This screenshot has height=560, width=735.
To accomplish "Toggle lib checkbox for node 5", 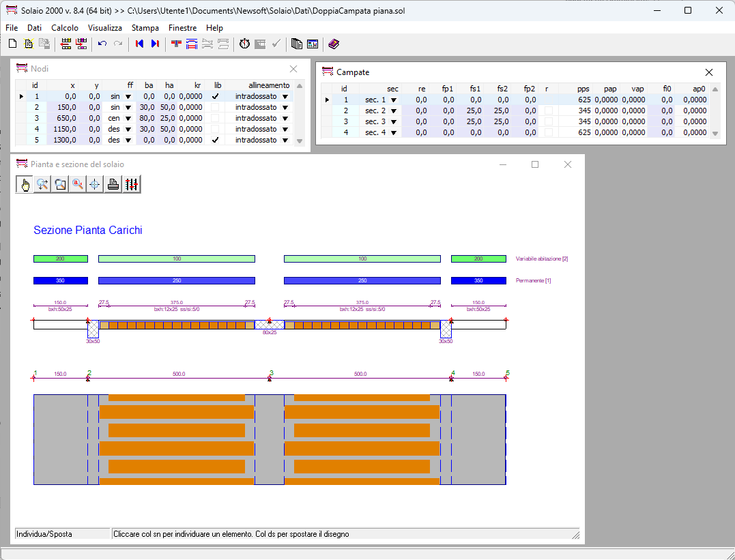I will (215, 140).
